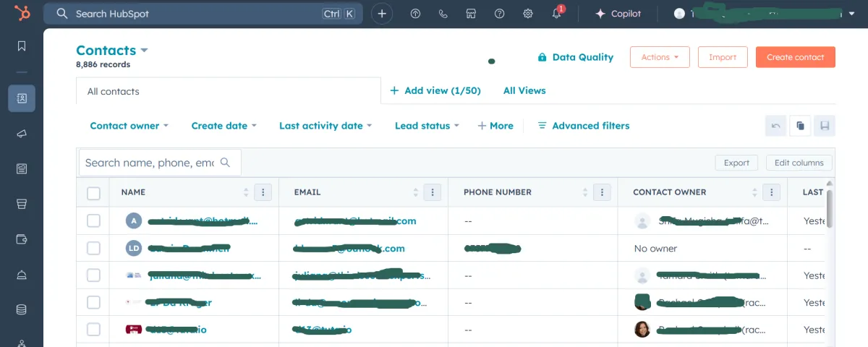Check the box for contact with LD avatar
868x347 pixels.
click(x=93, y=248)
